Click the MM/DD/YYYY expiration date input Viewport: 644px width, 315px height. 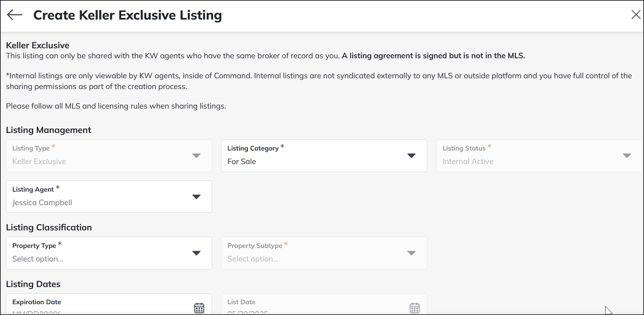(80, 311)
